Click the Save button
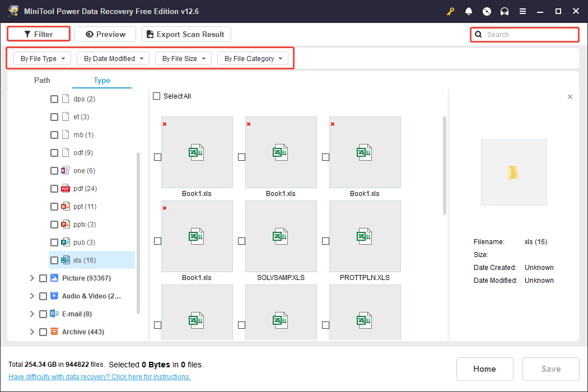588x392 pixels. 550,368
